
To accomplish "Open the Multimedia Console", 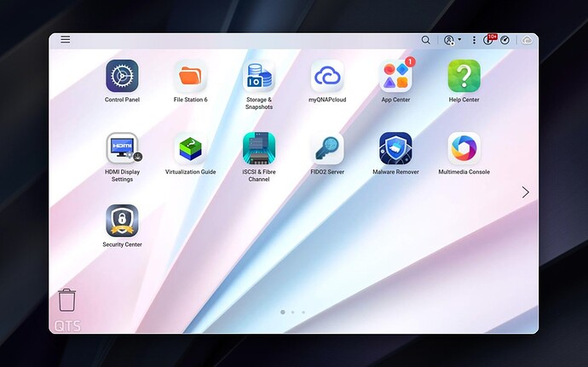I will click(x=464, y=148).
